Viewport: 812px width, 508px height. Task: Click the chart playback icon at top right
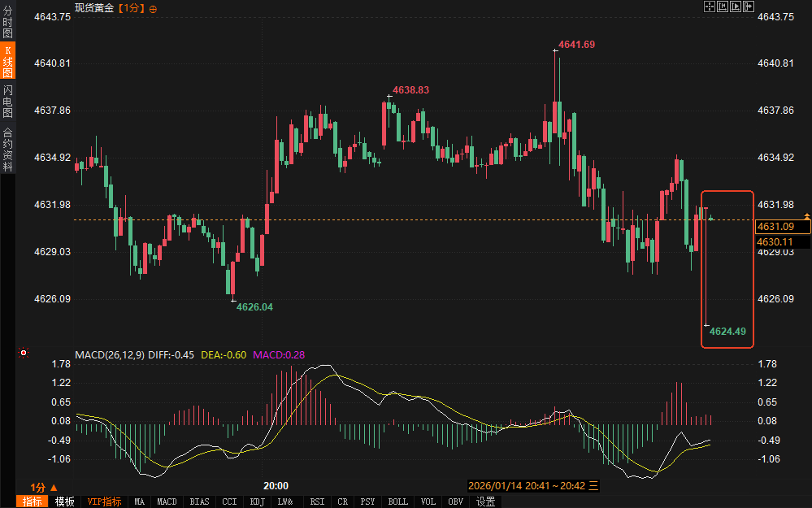click(736, 7)
